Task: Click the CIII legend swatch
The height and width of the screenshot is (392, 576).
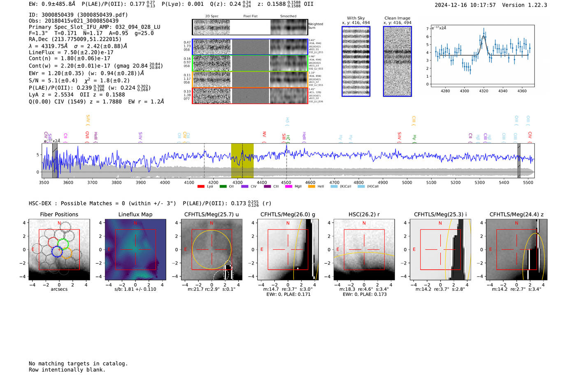Action: [x=267, y=186]
